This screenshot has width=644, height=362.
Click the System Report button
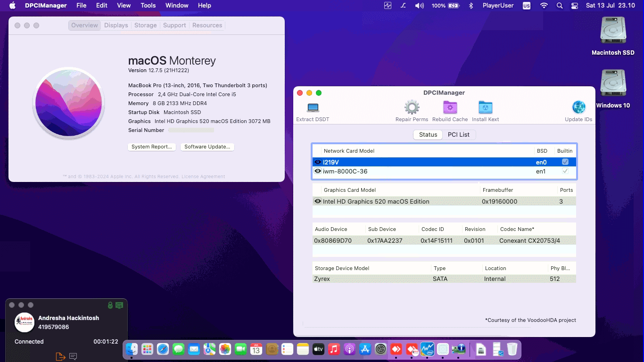tap(152, 147)
